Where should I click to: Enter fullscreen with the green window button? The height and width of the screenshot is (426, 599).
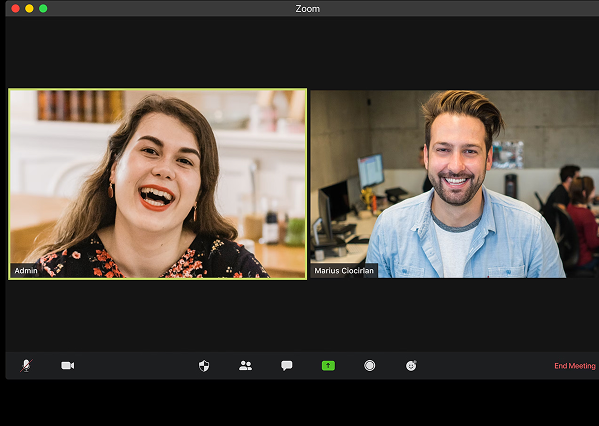[x=43, y=8]
